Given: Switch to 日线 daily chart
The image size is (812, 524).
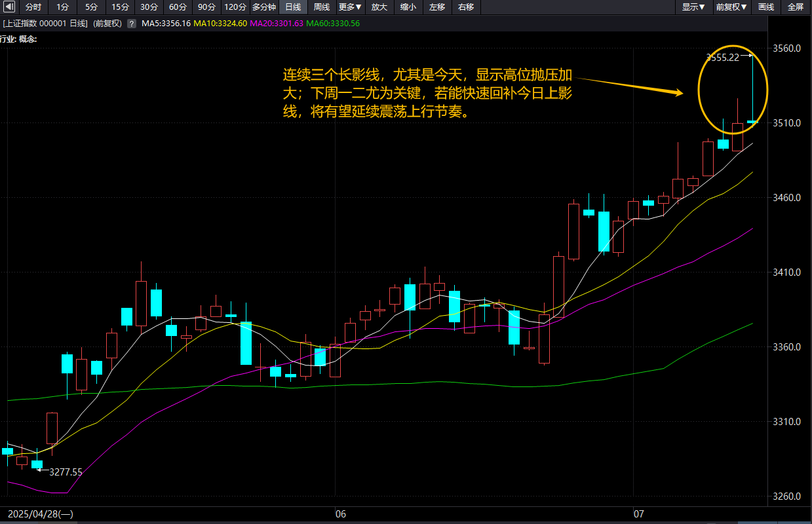Looking at the screenshot, I should (x=293, y=7).
